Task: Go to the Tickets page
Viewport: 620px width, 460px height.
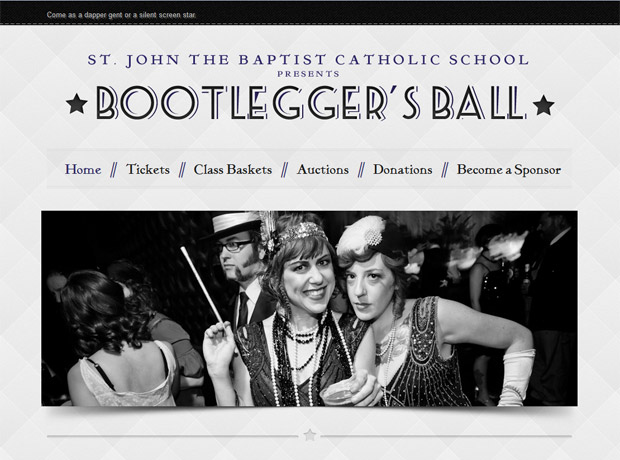Action: pos(147,169)
